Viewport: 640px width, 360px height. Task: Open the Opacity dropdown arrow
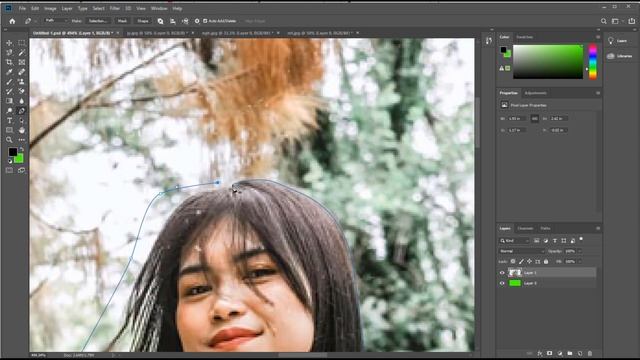(x=579, y=251)
